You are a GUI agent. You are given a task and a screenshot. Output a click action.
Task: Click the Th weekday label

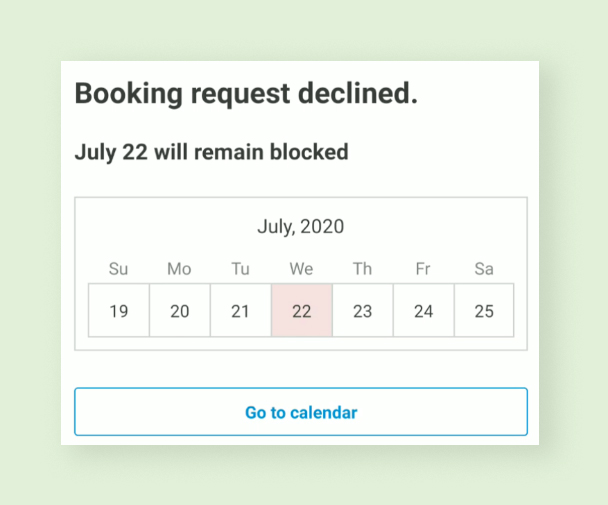(x=362, y=268)
